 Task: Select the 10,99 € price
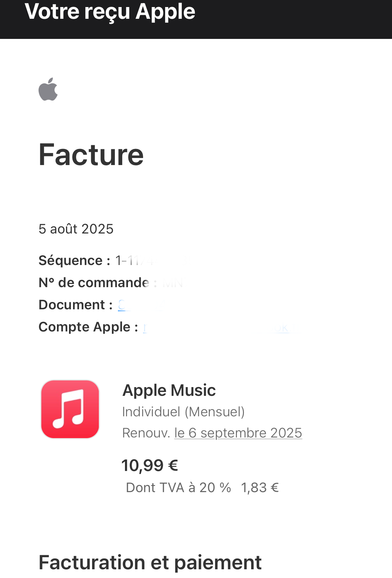pos(149,466)
